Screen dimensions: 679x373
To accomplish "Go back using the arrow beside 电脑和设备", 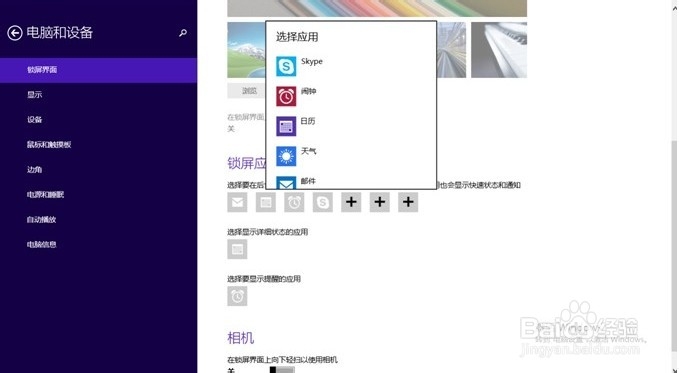I will click(x=15, y=33).
